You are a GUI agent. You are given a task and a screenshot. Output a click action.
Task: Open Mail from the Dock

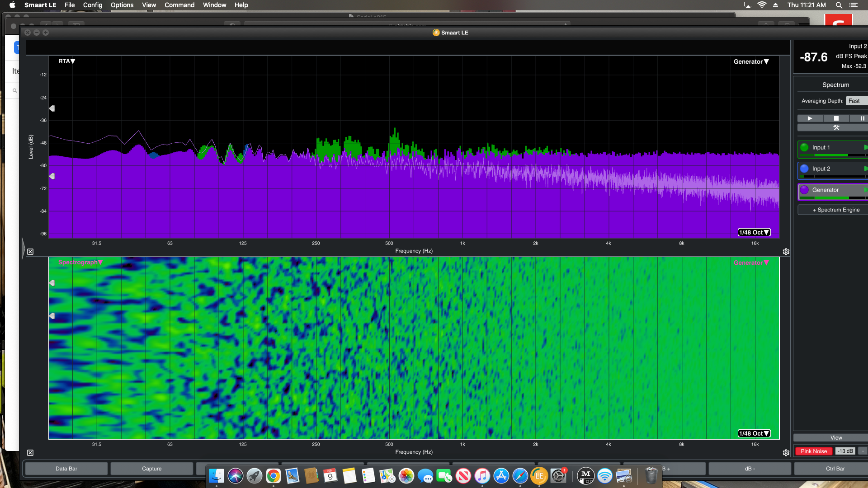[292, 476]
